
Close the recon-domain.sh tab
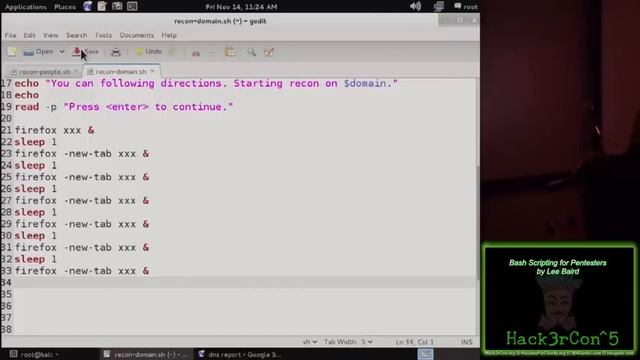point(153,71)
